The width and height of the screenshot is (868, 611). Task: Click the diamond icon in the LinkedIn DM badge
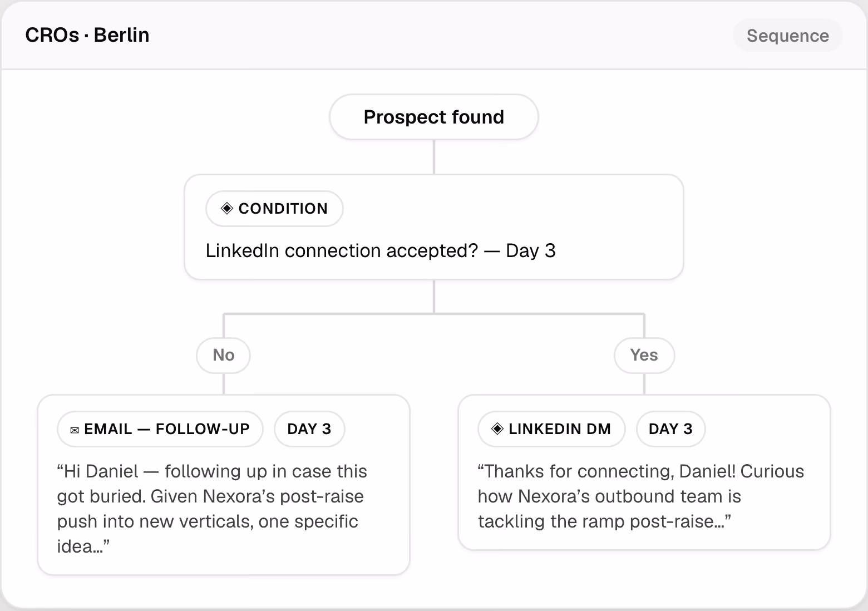click(x=497, y=429)
